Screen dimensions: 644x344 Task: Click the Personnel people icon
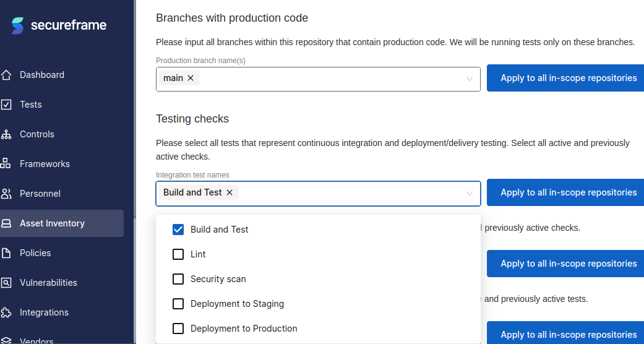click(6, 194)
